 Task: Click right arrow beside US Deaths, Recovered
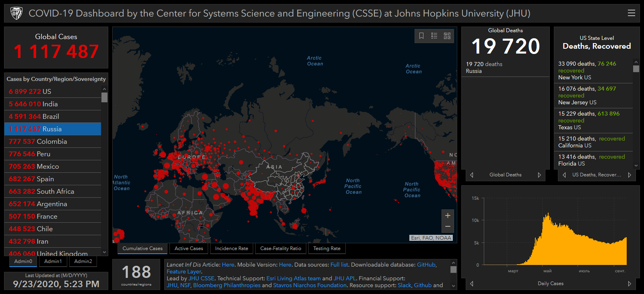(x=630, y=175)
